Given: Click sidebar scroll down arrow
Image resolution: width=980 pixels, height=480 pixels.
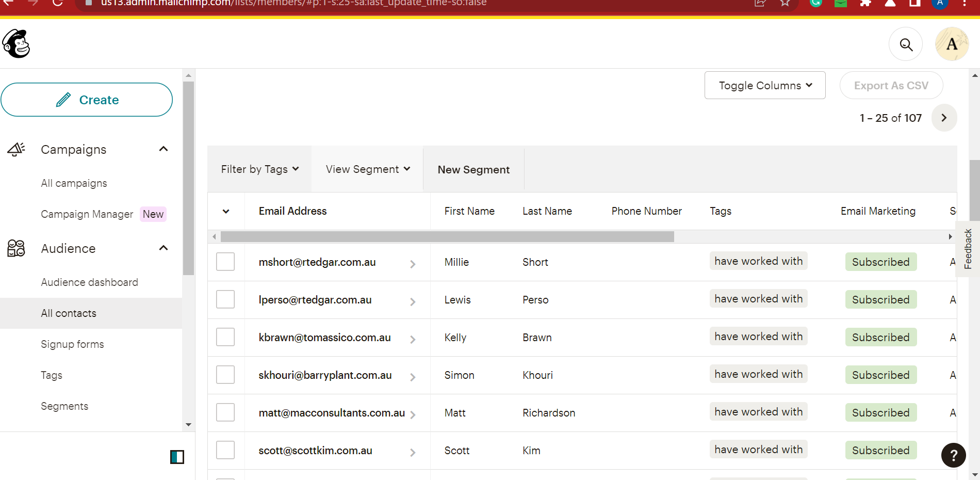Looking at the screenshot, I should [x=188, y=425].
